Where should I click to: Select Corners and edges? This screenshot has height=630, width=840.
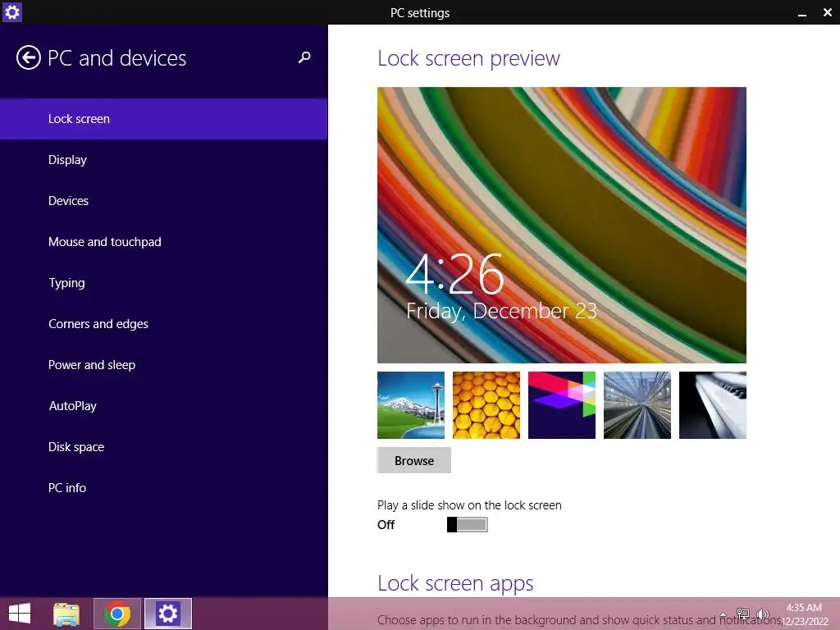click(x=163, y=323)
